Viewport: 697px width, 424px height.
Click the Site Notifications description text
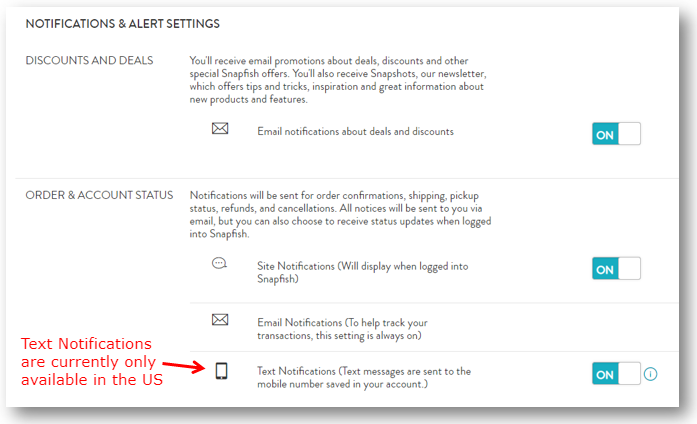click(x=362, y=272)
